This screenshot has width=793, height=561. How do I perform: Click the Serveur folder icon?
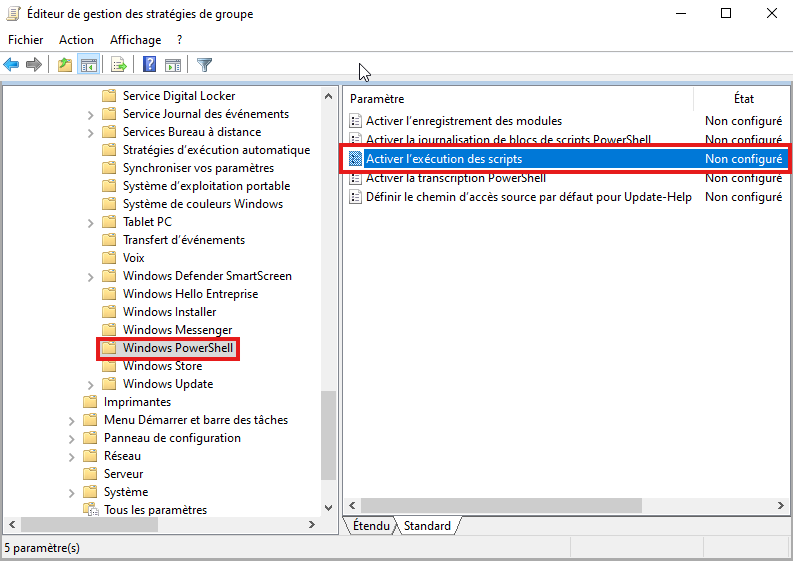(x=90, y=474)
